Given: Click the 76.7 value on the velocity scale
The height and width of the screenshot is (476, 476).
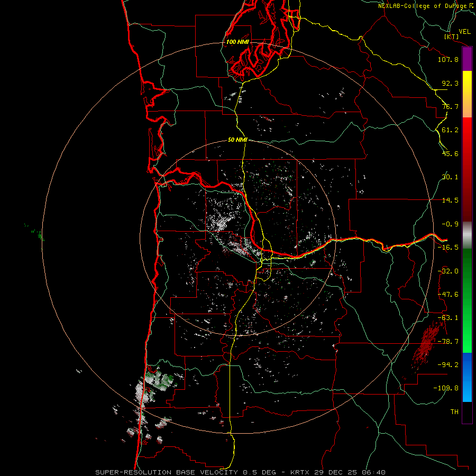Looking at the screenshot, I should (x=450, y=106).
